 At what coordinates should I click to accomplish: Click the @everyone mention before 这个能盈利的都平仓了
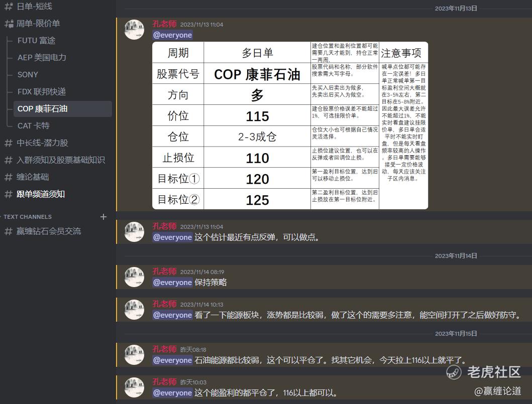tap(173, 393)
